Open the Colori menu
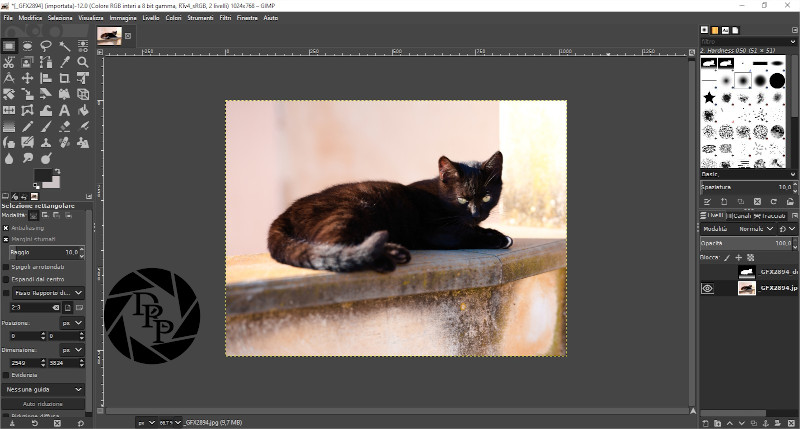Screen dimensions: 800x429 point(173,18)
